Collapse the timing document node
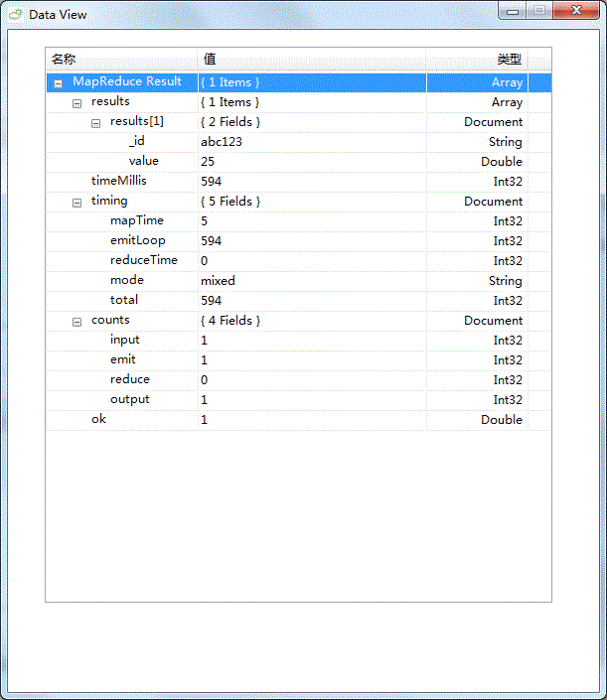 pos(76,204)
